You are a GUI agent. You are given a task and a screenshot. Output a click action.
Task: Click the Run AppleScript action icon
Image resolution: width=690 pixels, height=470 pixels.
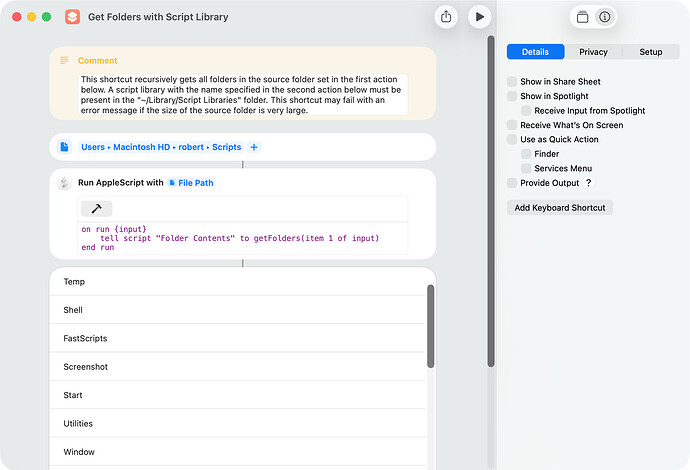tap(64, 183)
